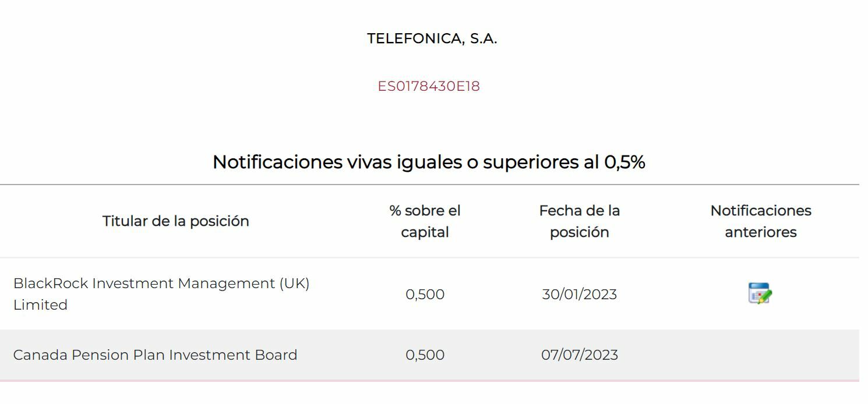
Task: Click the word 'anteriores' in column header
Action: pyautogui.click(x=760, y=232)
